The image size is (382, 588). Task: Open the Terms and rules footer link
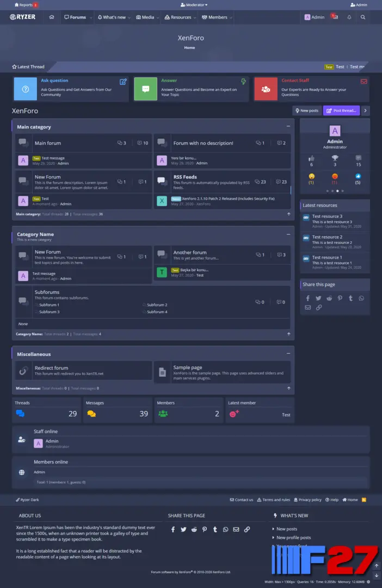[x=273, y=500]
